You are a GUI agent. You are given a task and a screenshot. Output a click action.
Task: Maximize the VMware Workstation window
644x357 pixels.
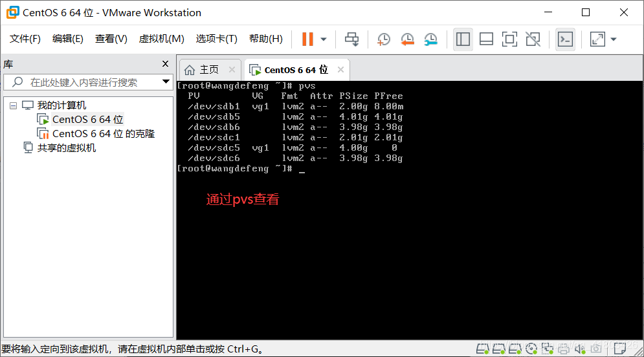point(586,12)
